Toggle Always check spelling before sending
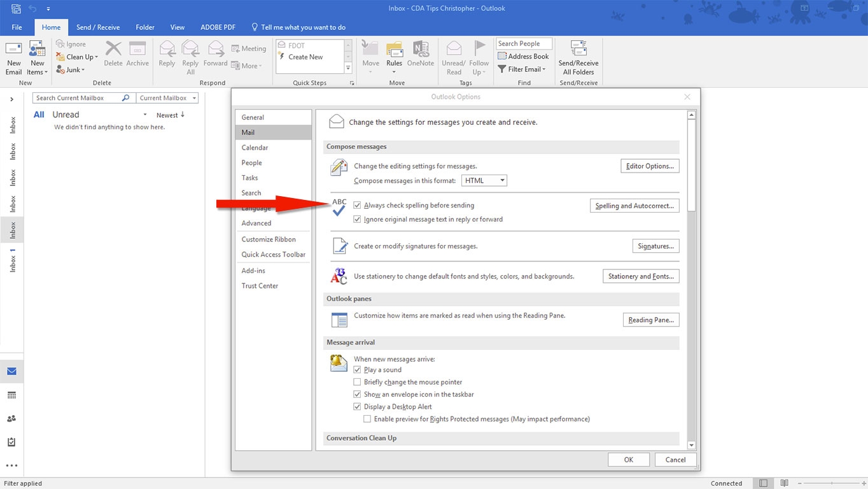The width and height of the screenshot is (868, 489). point(358,206)
